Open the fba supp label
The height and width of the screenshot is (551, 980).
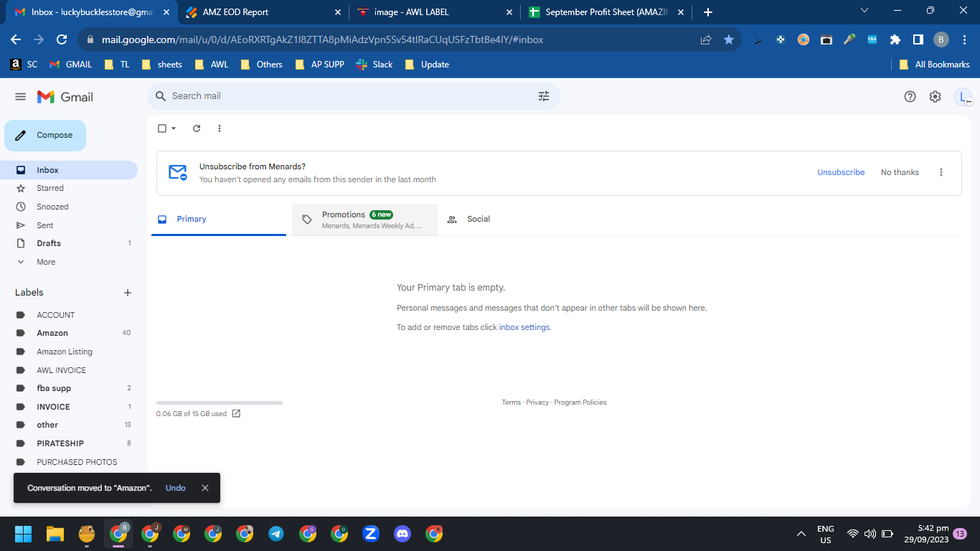69,388
